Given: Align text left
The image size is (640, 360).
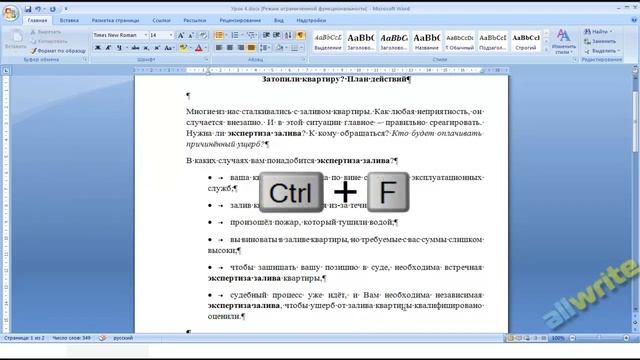Looking at the screenshot, I should [x=219, y=48].
